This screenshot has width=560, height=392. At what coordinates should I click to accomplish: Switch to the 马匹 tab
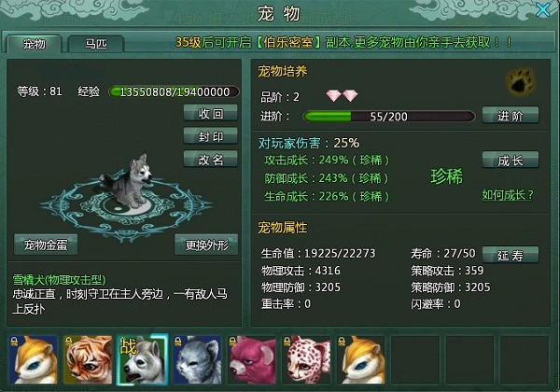click(96, 44)
